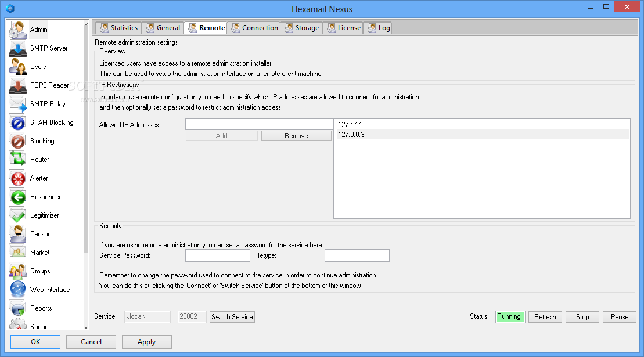Open the Router arrows icon
Image resolution: width=644 pixels, height=357 pixels.
[x=18, y=159]
